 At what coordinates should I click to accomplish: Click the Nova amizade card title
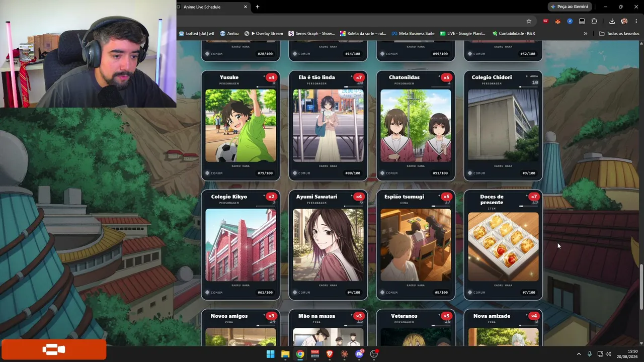[x=492, y=316]
